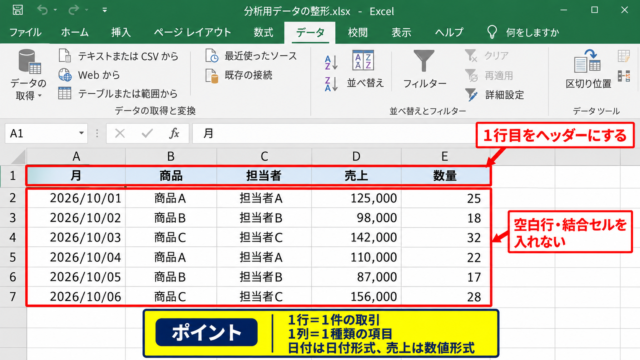Screen dimensions: 640x360
Task: Switch to the ヘルプ tab
Action: click(449, 32)
